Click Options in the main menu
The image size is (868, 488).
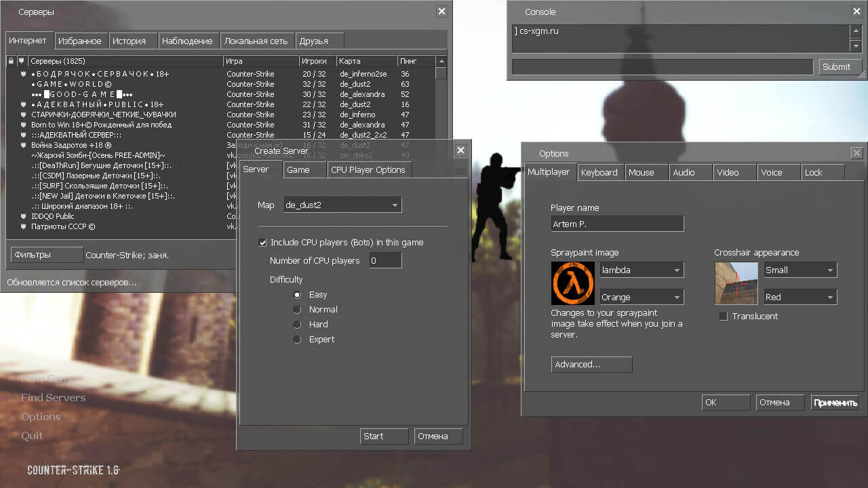click(x=41, y=416)
